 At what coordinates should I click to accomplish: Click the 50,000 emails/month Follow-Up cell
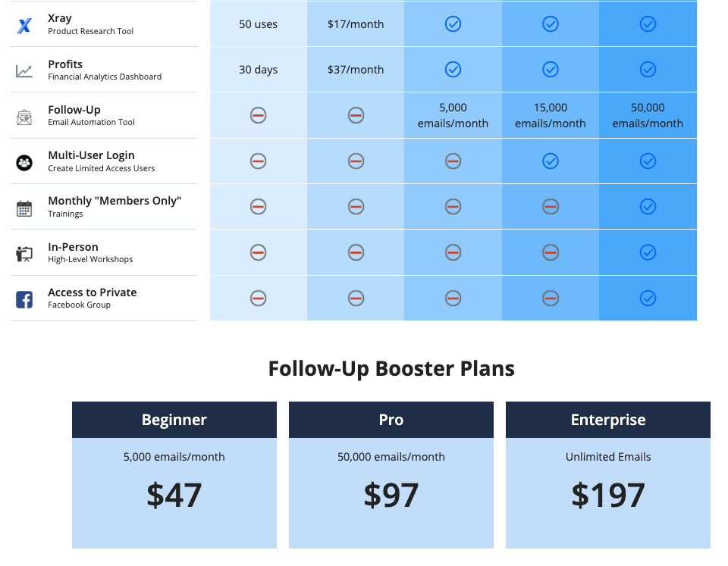point(648,115)
